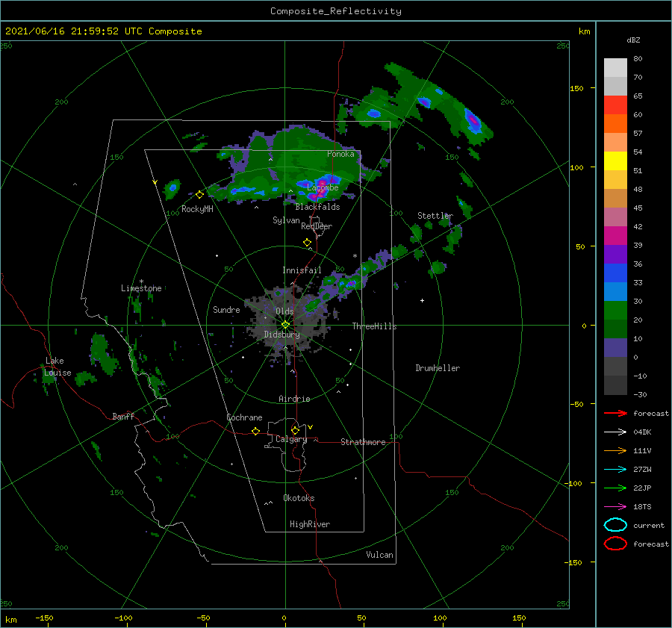Viewport: 672px width, 628px height.
Task: Click the cyan 27ZW arrow in the legend
Action: [615, 470]
